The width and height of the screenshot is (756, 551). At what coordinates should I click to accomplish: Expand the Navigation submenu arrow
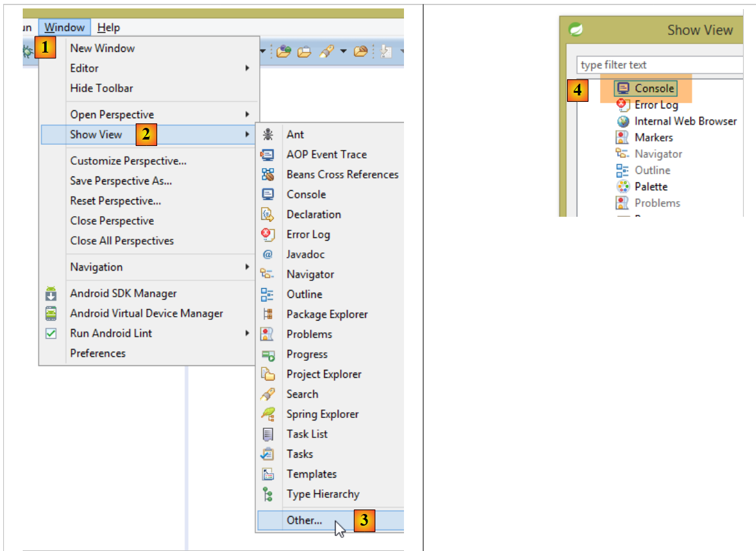pyautogui.click(x=247, y=267)
